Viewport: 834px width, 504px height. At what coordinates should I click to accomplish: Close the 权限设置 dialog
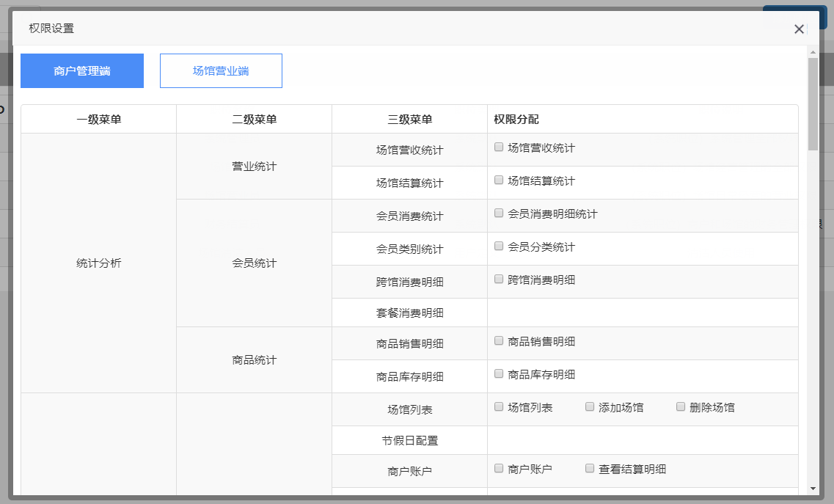pyautogui.click(x=798, y=29)
